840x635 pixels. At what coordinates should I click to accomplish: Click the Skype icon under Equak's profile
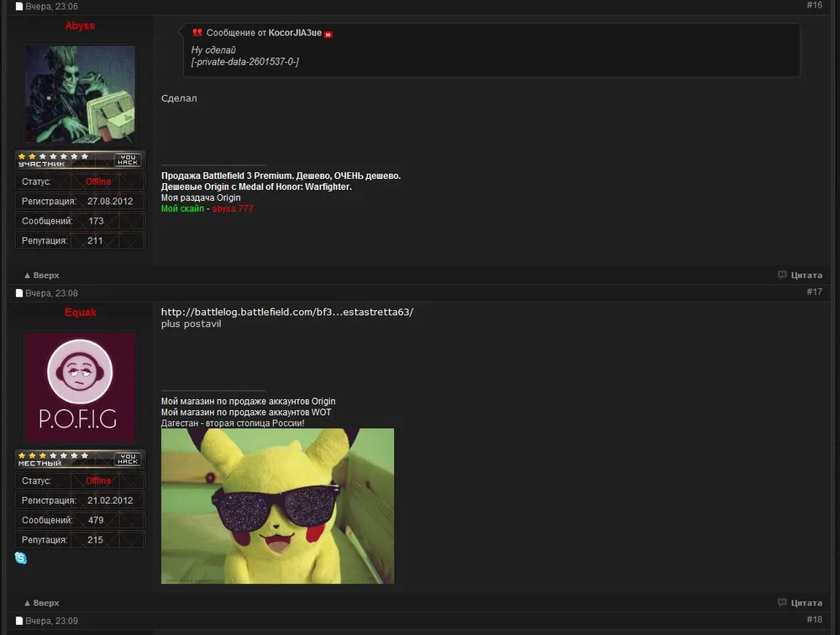click(21, 558)
